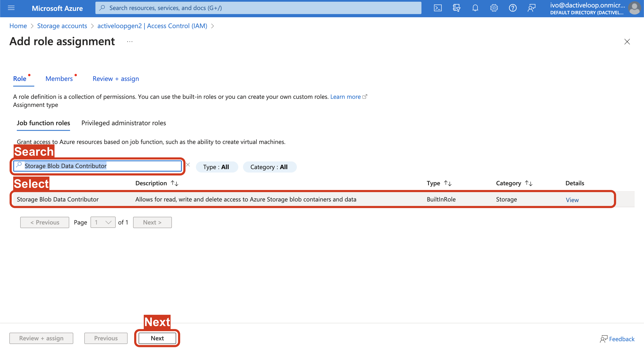Click the role search input field

[x=100, y=166]
